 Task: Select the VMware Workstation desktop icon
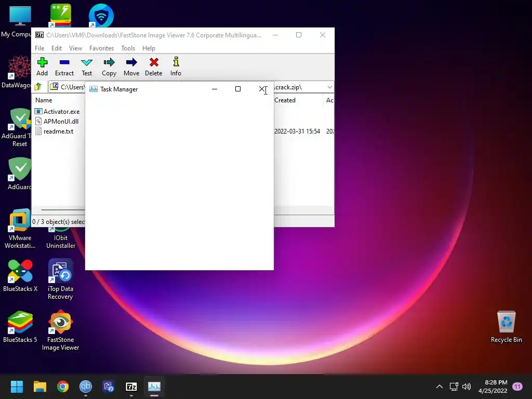click(20, 229)
